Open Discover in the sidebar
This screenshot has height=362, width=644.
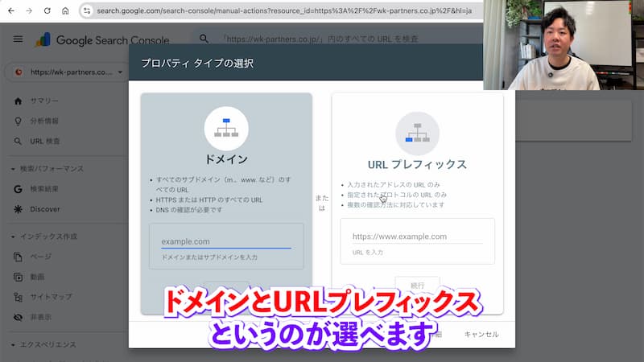(x=45, y=209)
